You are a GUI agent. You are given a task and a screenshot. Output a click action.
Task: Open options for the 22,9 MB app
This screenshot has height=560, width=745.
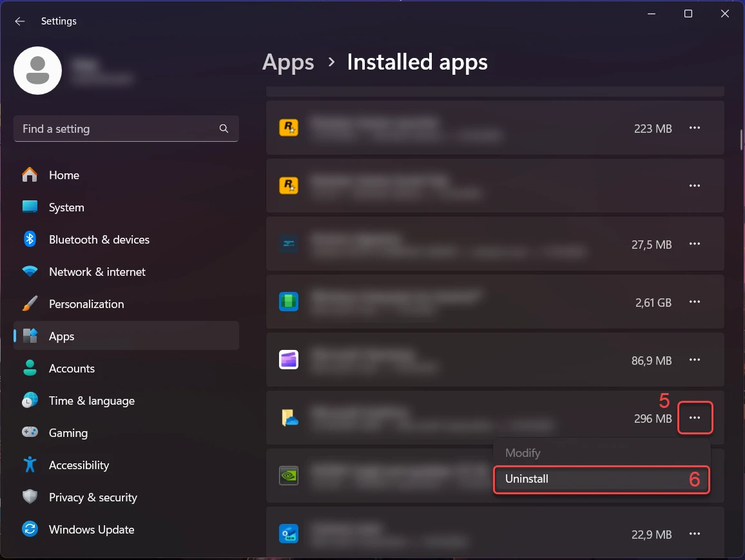pos(694,534)
